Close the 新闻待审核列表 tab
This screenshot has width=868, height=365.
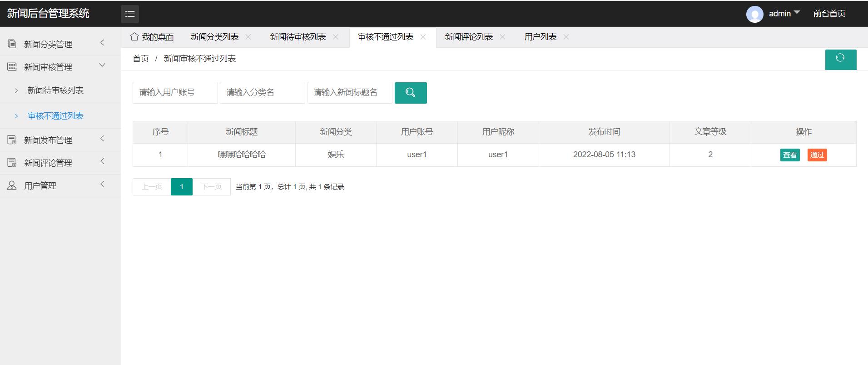[x=336, y=37]
